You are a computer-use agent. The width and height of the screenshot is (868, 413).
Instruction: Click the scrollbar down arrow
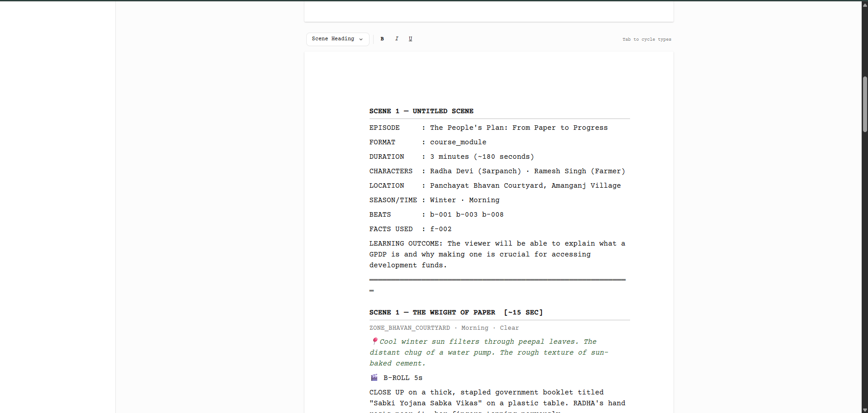point(865,410)
